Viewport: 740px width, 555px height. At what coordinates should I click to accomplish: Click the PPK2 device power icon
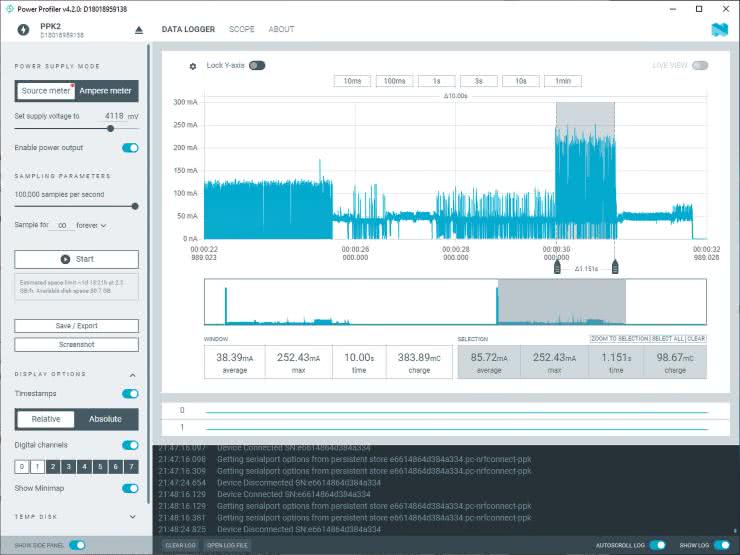click(23, 29)
